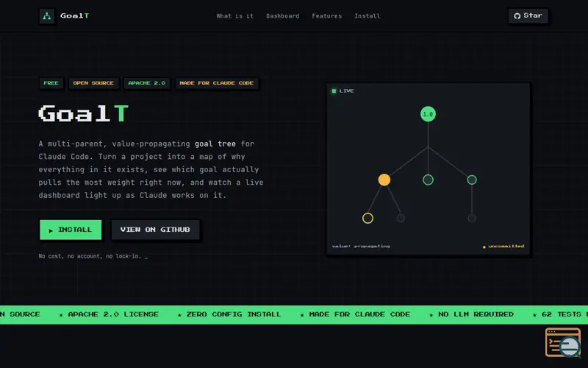Click the green LIVE indicator square

click(x=334, y=91)
